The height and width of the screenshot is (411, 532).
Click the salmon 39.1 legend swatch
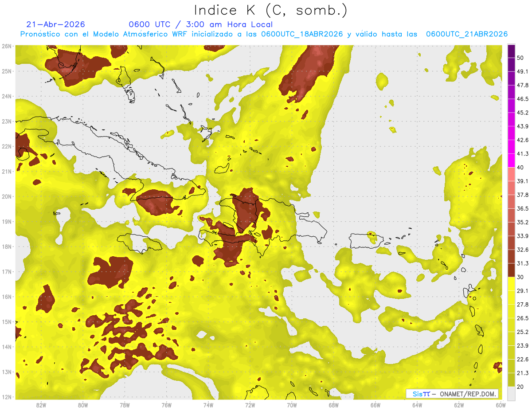click(x=511, y=188)
